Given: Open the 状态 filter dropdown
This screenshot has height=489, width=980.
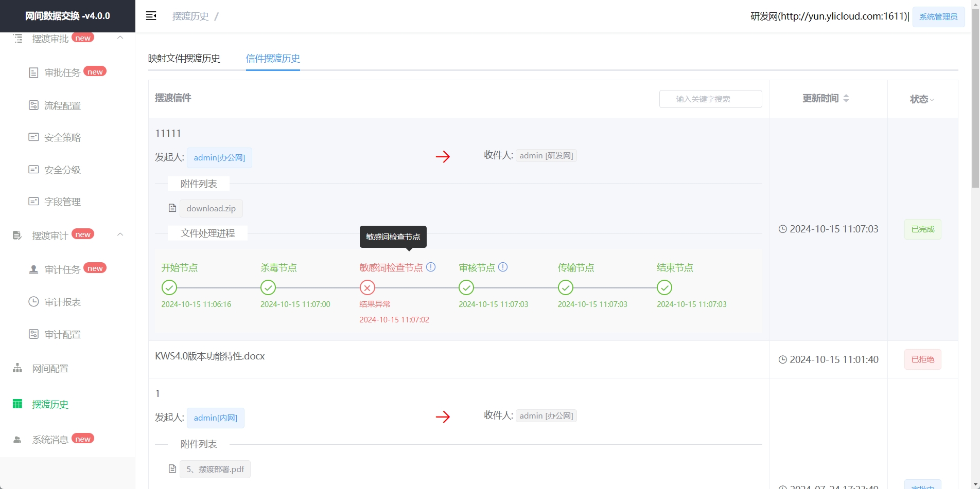Looking at the screenshot, I should coord(922,99).
